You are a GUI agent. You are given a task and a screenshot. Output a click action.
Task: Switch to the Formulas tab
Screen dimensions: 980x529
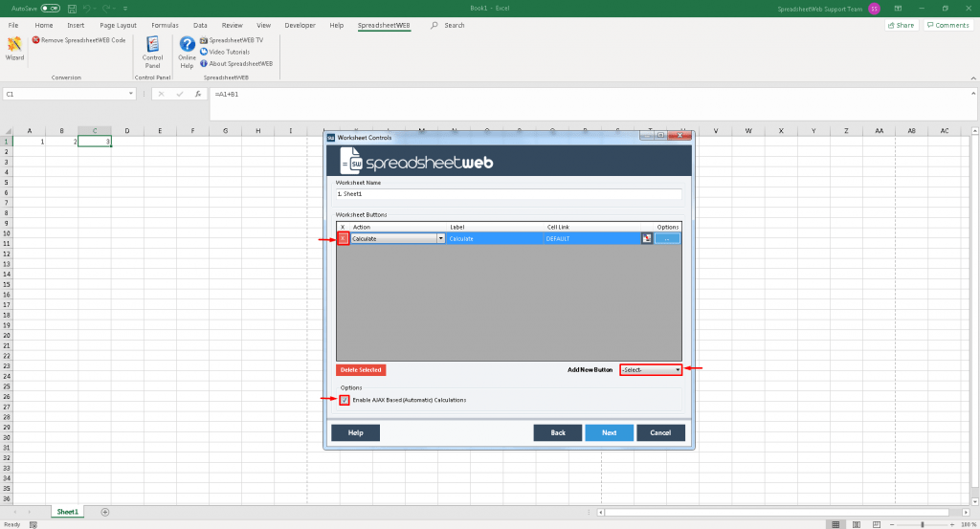(x=165, y=26)
